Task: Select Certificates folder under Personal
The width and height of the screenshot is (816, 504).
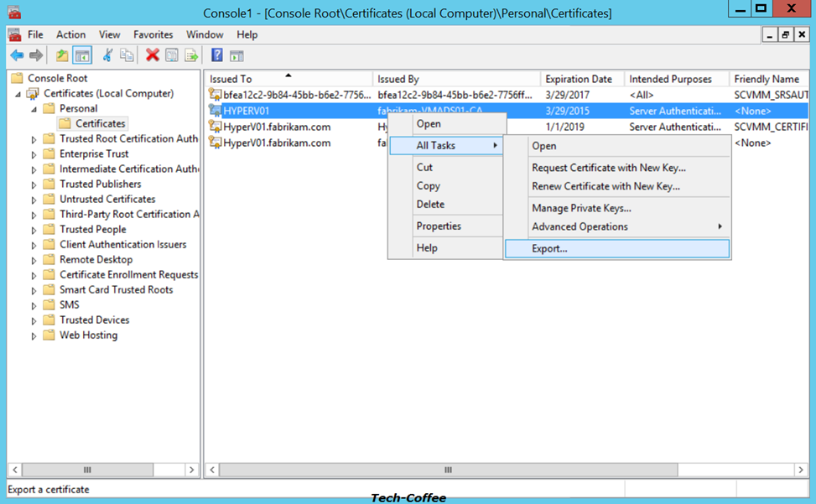Action: coord(100,124)
